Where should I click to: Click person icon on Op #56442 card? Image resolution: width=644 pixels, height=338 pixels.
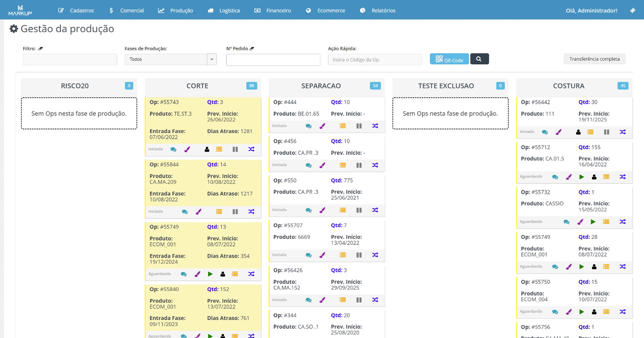pyautogui.click(x=578, y=132)
